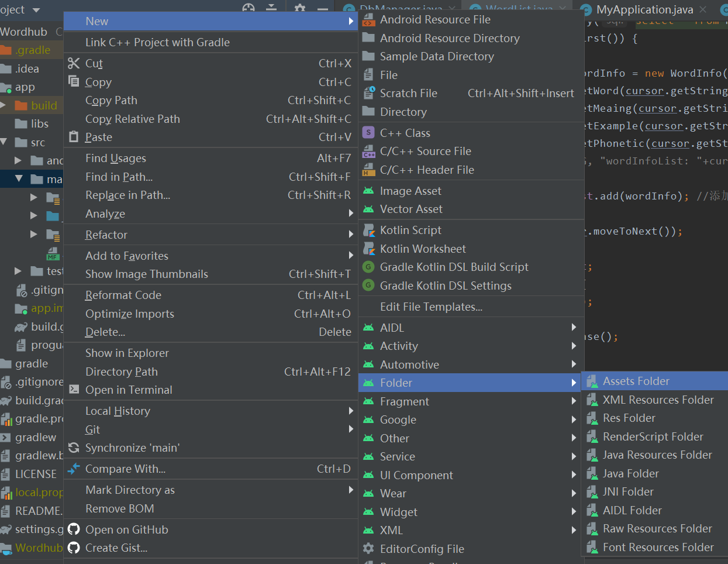Choose Copy Path from context menu
Image resolution: width=728 pixels, height=564 pixels.
click(211, 100)
